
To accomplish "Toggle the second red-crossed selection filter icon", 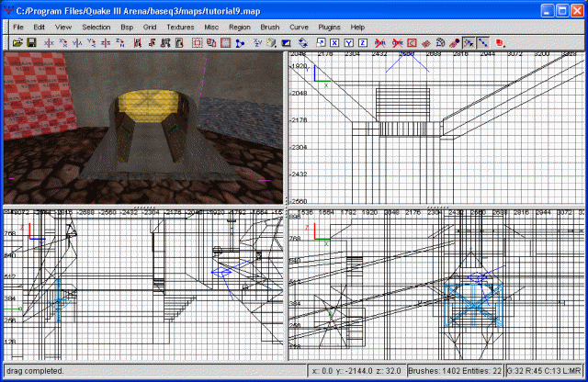I will tap(398, 43).
